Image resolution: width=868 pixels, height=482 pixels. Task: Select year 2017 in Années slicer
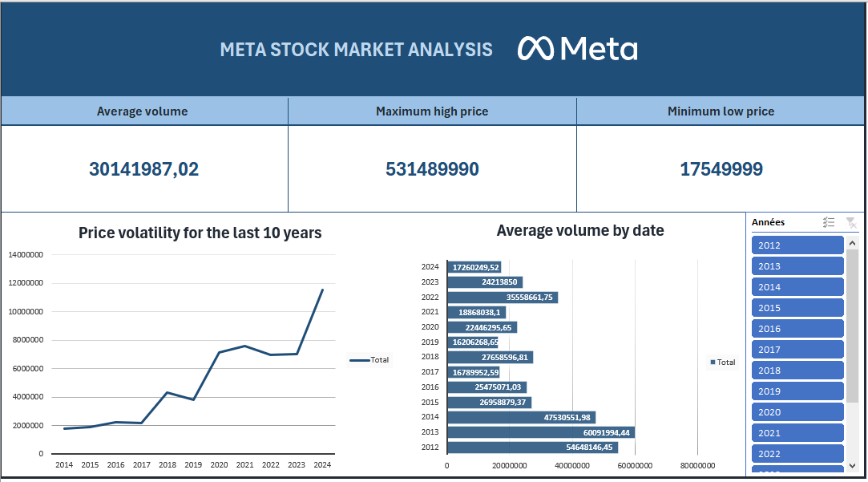(x=797, y=350)
